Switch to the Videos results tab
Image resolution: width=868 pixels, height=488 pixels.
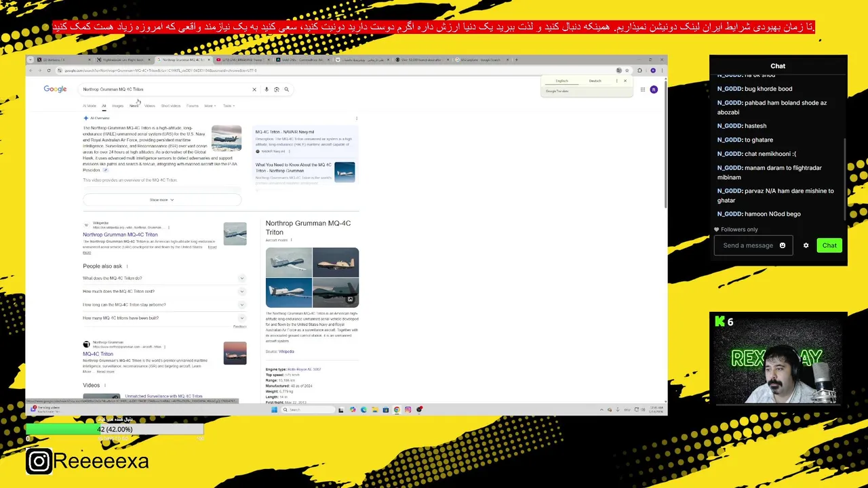pos(150,106)
